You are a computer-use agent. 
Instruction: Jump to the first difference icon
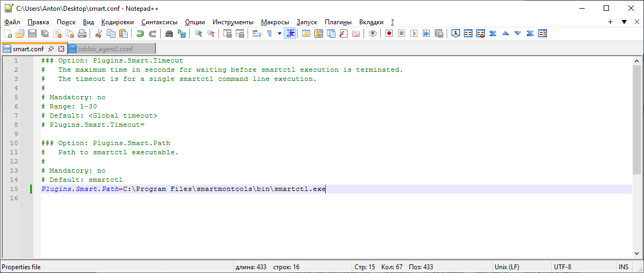(x=493, y=33)
